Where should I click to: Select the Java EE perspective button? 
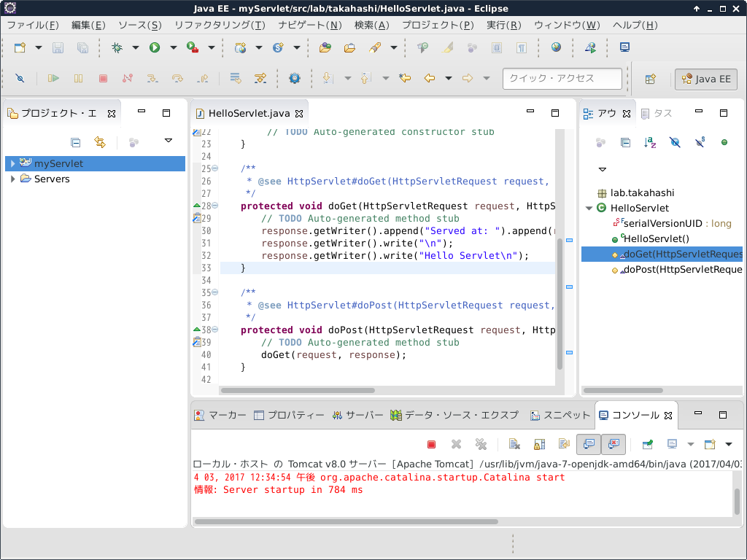pos(706,79)
